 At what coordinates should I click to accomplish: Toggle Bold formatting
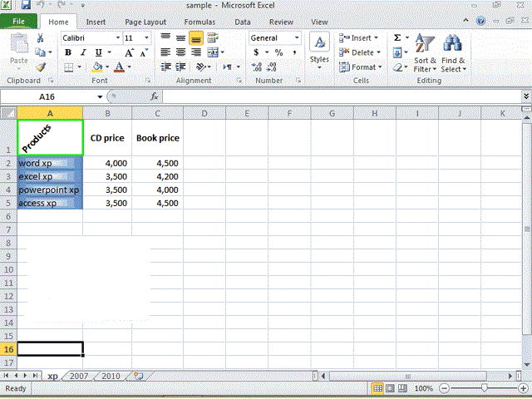[68, 52]
